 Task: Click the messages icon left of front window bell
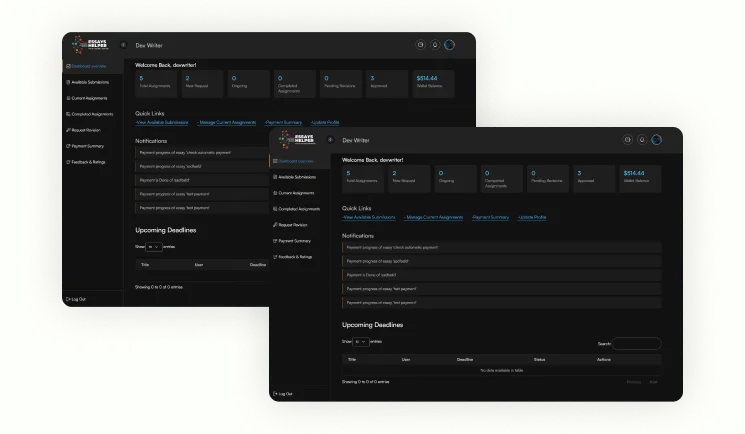click(627, 140)
